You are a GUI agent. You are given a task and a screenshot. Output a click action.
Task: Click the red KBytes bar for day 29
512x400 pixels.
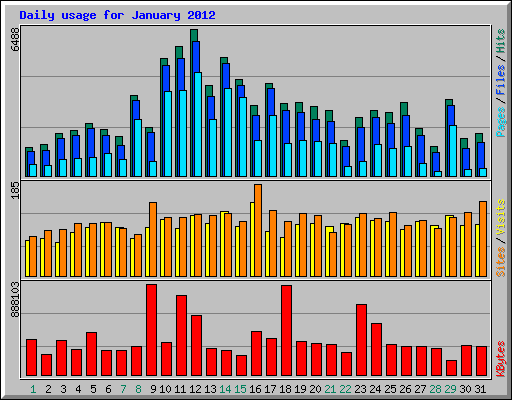452,368
